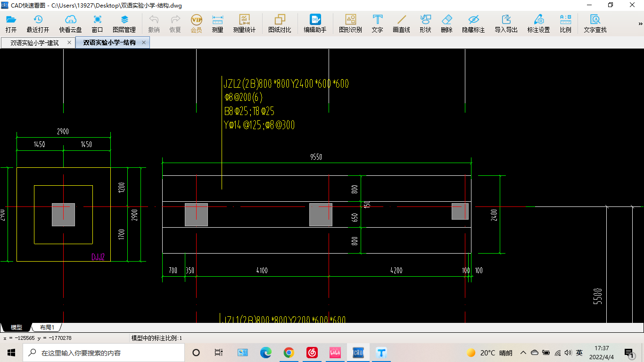The image size is (644, 362).
Task: Open NetEase Music from taskbar
Action: click(312, 353)
